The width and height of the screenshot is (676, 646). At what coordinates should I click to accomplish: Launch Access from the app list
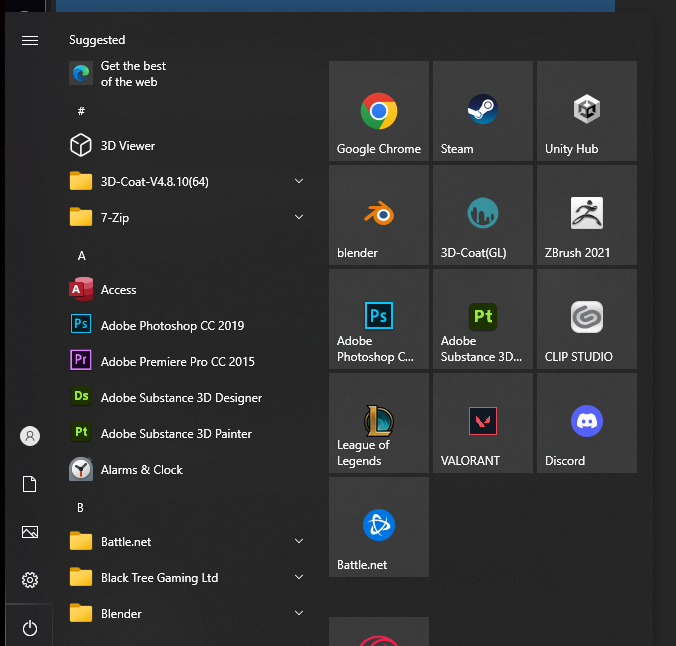[x=188, y=289]
